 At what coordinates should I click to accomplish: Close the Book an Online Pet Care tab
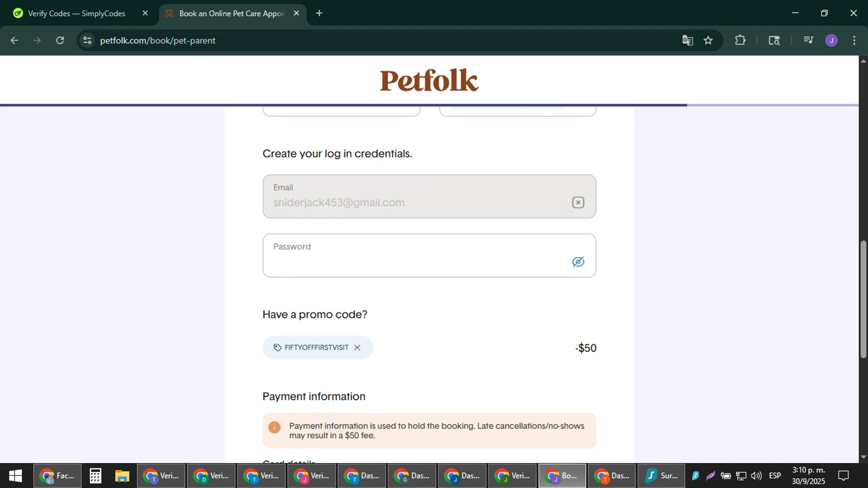pyautogui.click(x=296, y=13)
